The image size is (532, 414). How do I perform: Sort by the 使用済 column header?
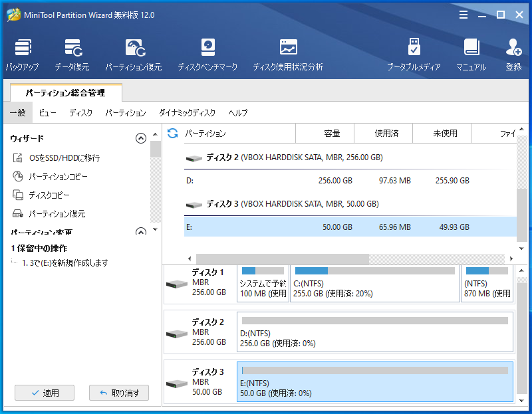tap(384, 134)
